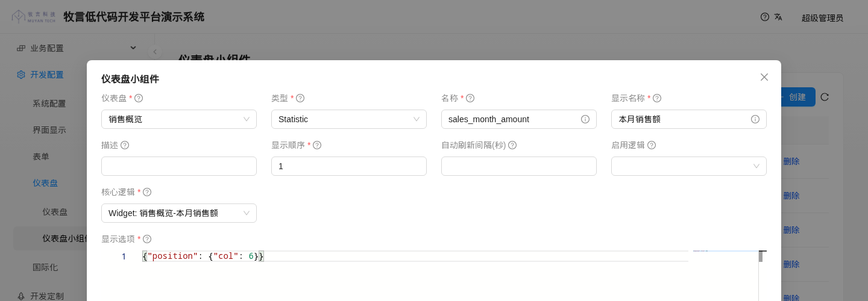Open the 类型 dropdown showing Statistic
This screenshot has width=868, height=301.
(349, 119)
